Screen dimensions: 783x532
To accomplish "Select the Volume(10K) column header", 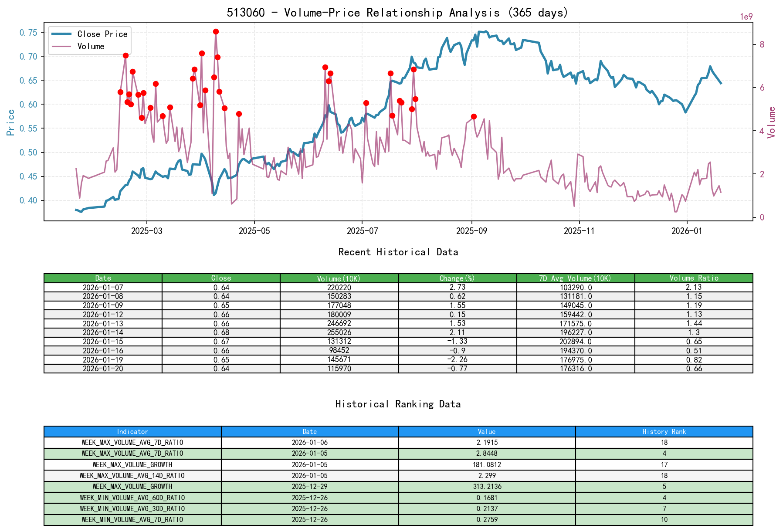I will point(339,278).
